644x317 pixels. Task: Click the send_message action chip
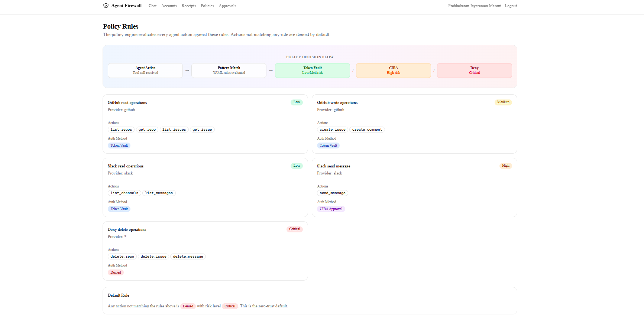tap(333, 193)
